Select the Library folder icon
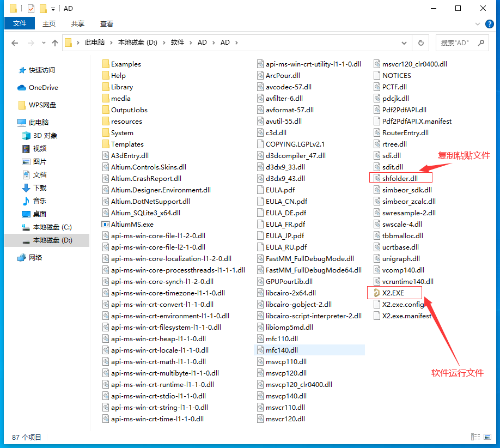 [x=106, y=87]
